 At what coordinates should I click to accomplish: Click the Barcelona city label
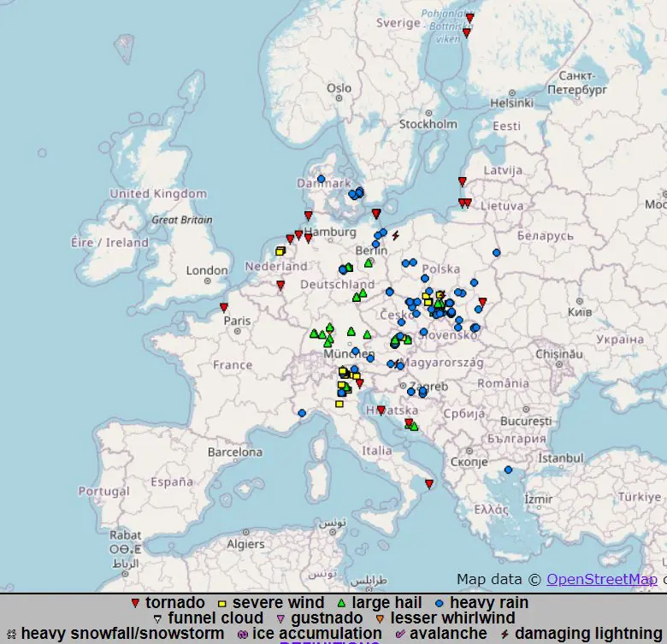pyautogui.click(x=235, y=452)
